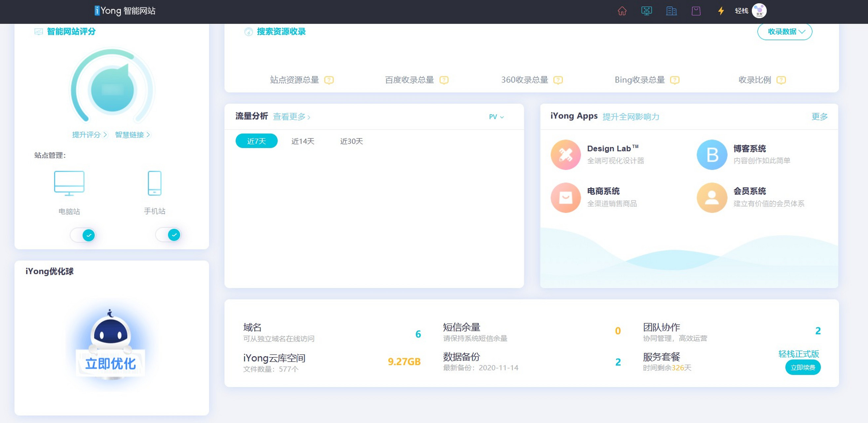Open the 会员系统 person icon
The height and width of the screenshot is (423, 868).
click(x=712, y=198)
